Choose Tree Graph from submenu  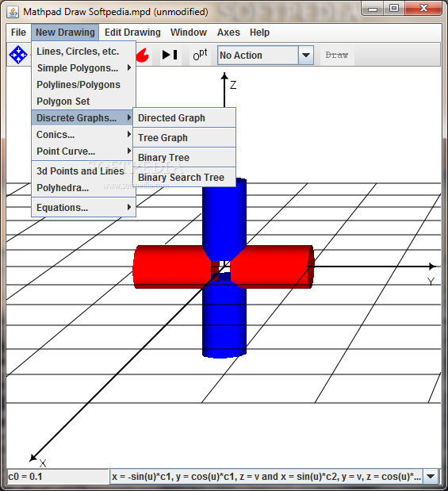pyautogui.click(x=185, y=137)
